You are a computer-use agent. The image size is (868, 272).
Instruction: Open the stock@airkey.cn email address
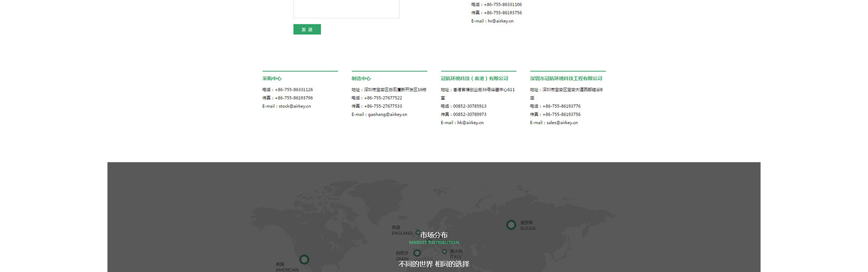[x=295, y=106]
